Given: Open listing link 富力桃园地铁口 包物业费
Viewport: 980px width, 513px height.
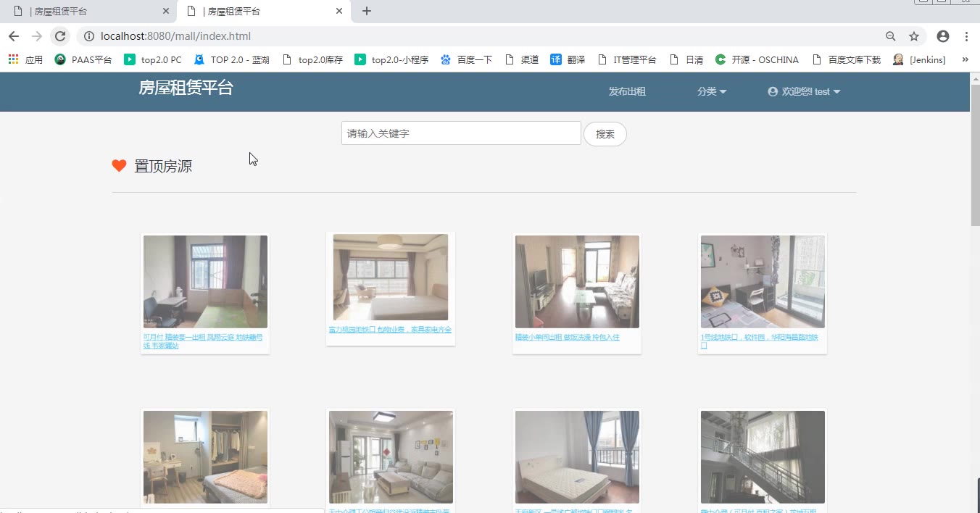Looking at the screenshot, I should coord(390,330).
